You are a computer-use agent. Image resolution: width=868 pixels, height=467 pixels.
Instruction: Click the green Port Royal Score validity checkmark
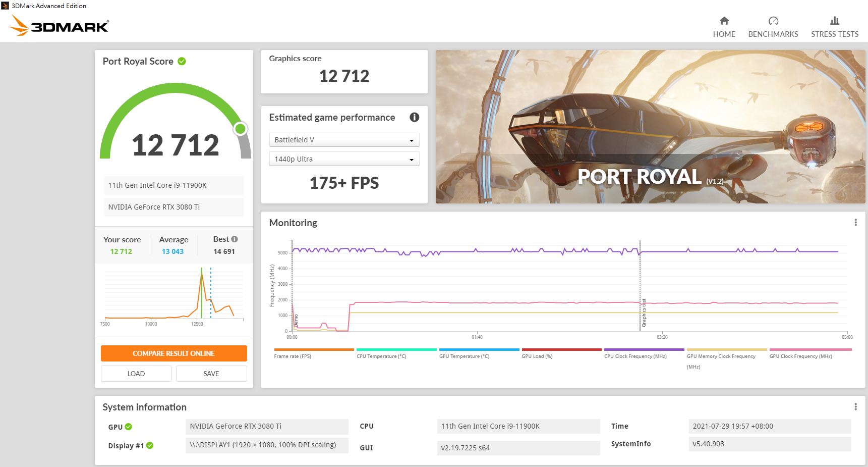pos(182,61)
